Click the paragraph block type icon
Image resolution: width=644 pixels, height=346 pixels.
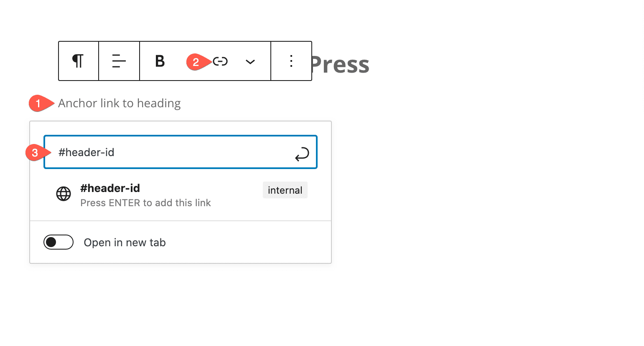point(78,61)
